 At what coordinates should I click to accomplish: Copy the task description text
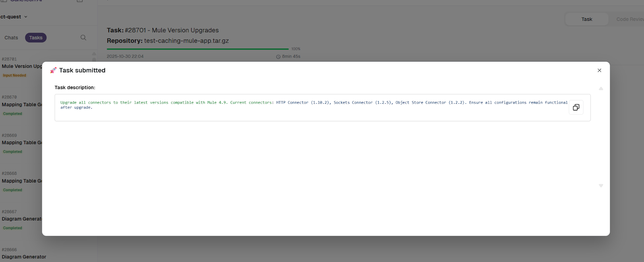coord(576,108)
